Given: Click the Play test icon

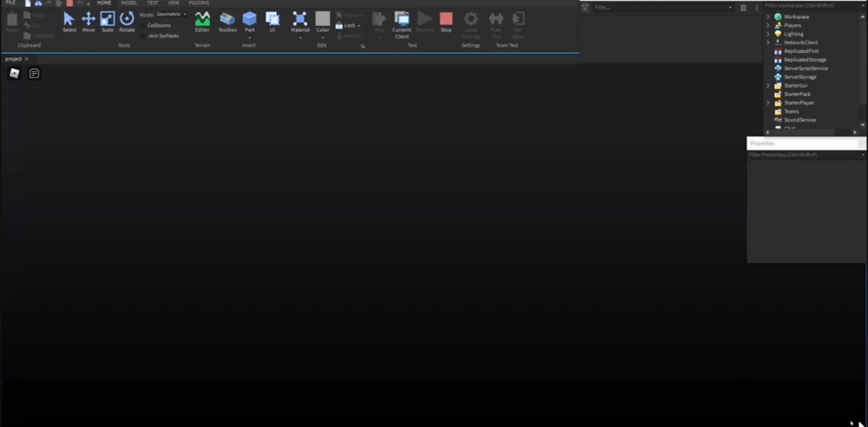Looking at the screenshot, I should (379, 20).
